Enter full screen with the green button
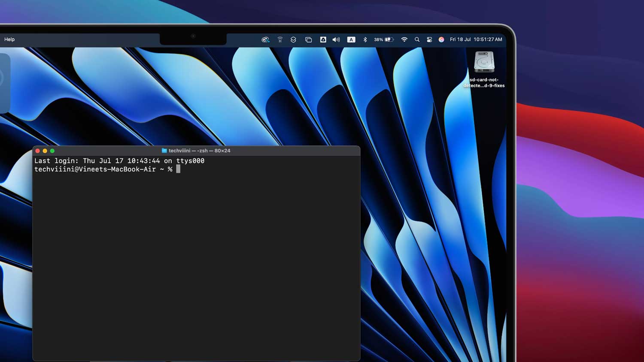Screen dimensions: 644x362 (x=52, y=151)
